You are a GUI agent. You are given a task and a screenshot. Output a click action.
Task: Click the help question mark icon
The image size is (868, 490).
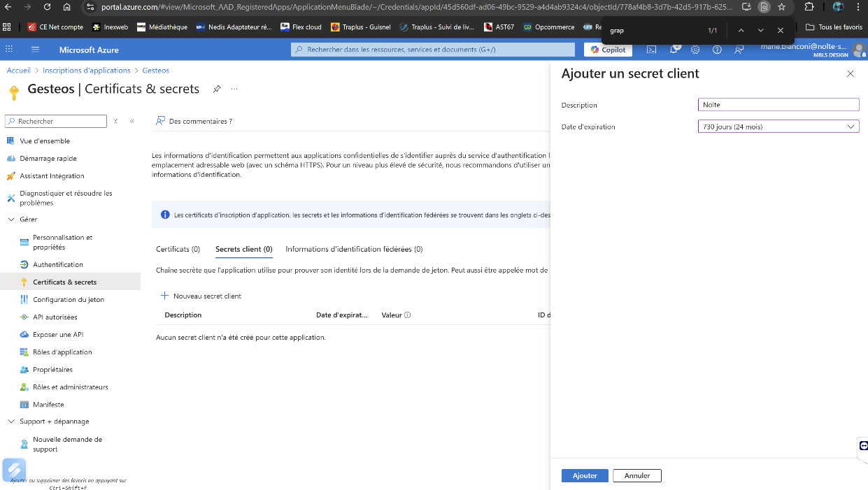click(x=717, y=50)
